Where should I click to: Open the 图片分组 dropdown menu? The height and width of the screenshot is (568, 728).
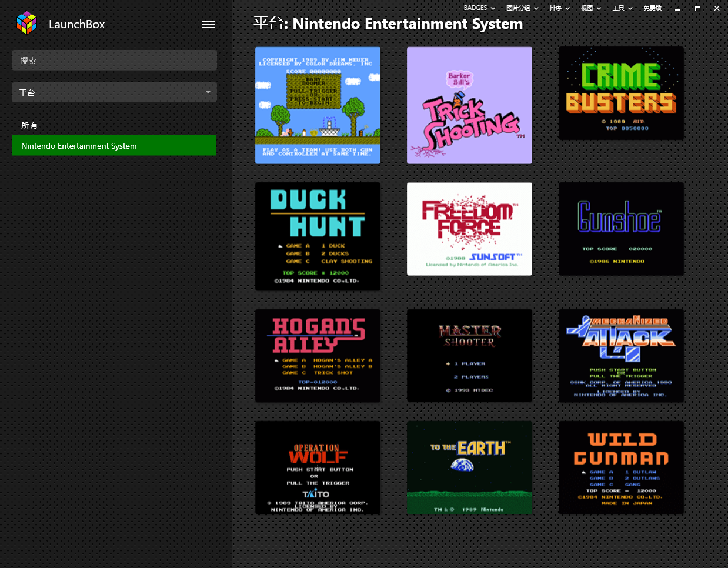point(522,8)
